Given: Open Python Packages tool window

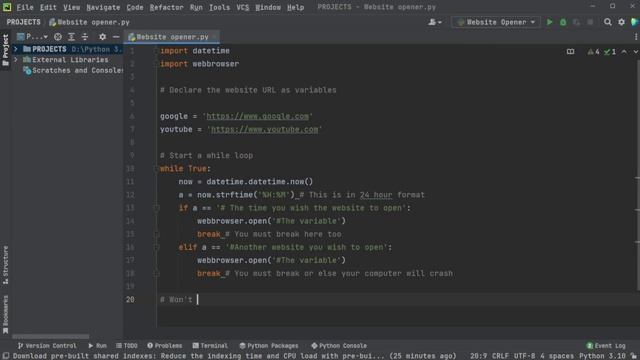Looking at the screenshot, I should 269,346.
